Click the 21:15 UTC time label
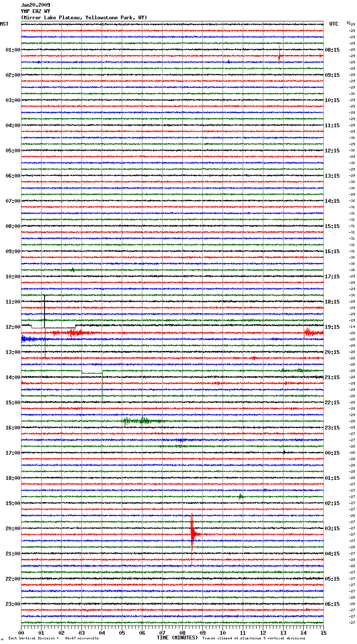The width and height of the screenshot is (357, 644). (x=332, y=377)
